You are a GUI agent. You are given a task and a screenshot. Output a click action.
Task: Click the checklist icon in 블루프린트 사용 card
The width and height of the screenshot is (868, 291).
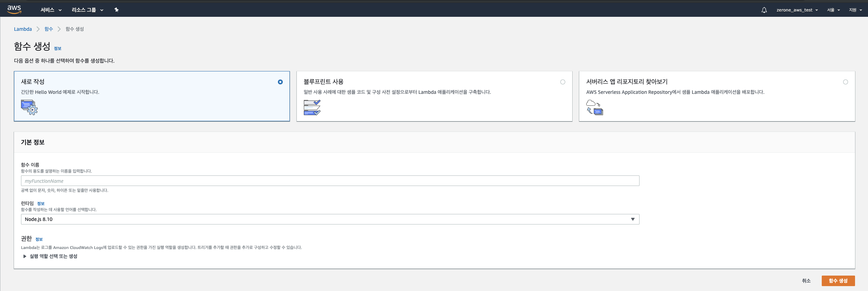coord(312,108)
